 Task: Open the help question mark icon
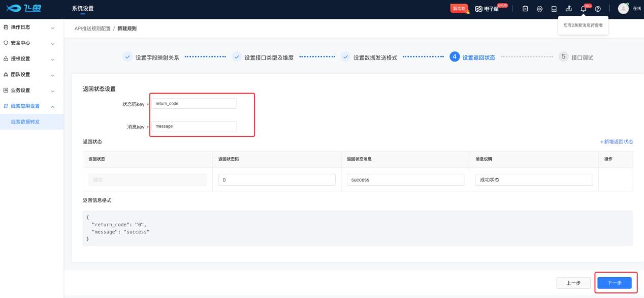tap(597, 9)
